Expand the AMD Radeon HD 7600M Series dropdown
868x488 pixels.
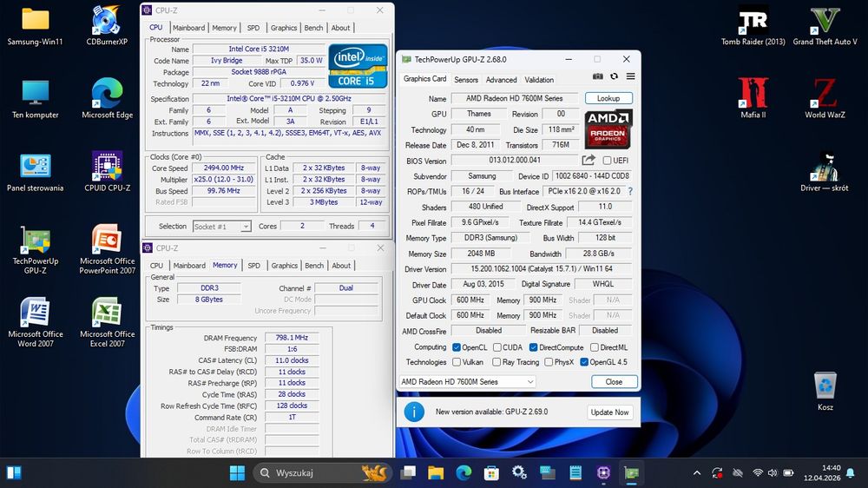point(467,382)
